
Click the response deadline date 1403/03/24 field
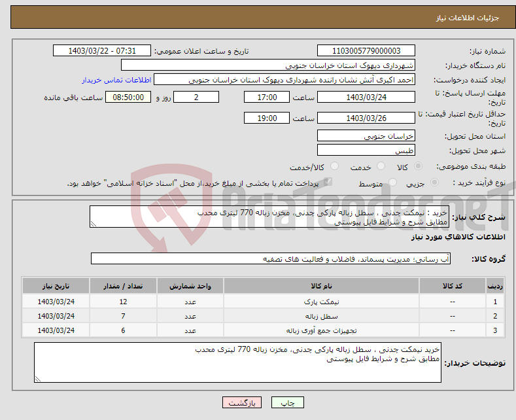[x=366, y=97]
